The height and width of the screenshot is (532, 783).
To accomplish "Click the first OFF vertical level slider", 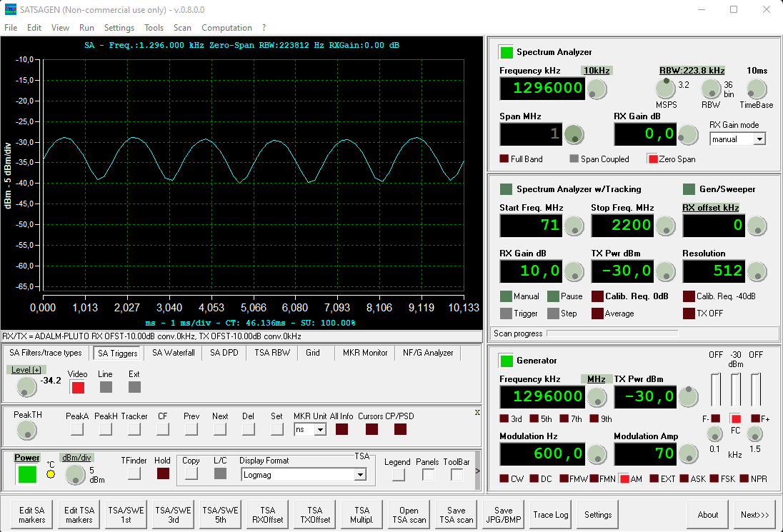I will point(716,389).
